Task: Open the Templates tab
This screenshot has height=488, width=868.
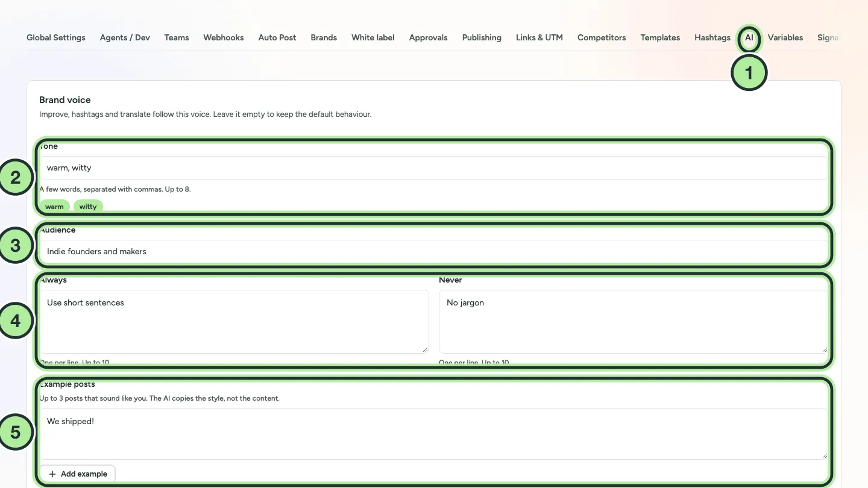Action: [x=660, y=37]
